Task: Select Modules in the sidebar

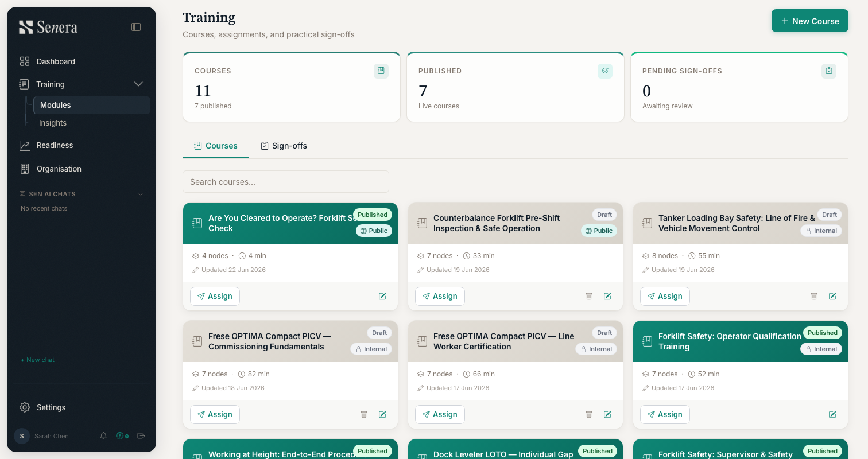Action: pyautogui.click(x=92, y=105)
